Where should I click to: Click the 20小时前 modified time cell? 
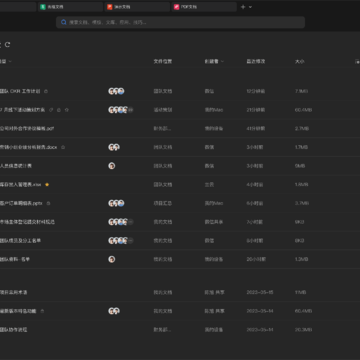click(256, 259)
